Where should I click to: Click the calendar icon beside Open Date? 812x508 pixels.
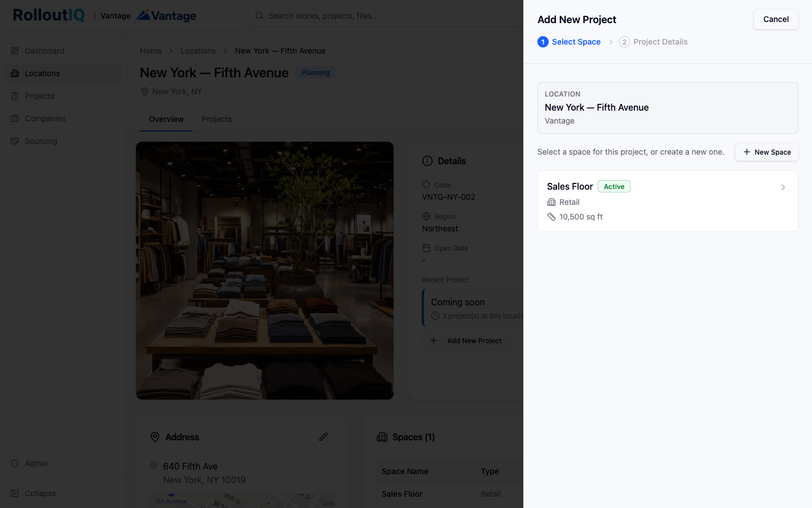pyautogui.click(x=426, y=248)
